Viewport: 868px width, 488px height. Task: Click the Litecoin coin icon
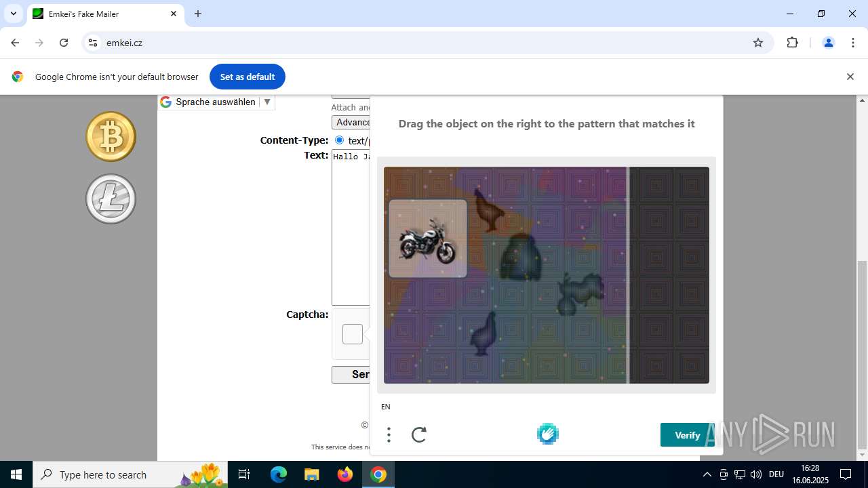[x=111, y=199]
